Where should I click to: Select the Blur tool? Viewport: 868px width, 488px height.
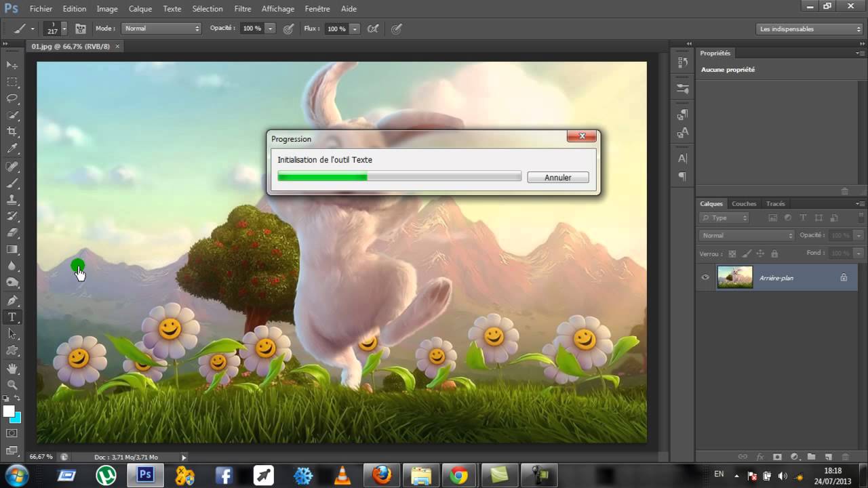(12, 266)
